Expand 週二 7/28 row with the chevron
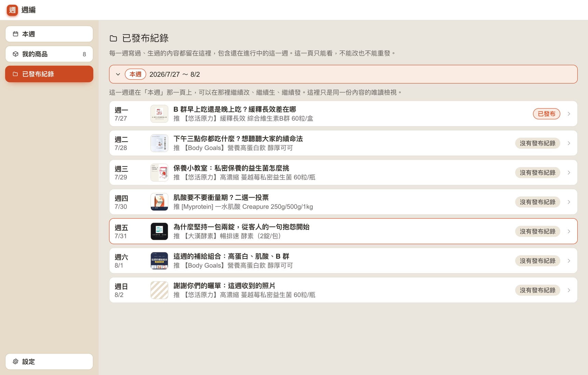588x375 pixels. (569, 143)
